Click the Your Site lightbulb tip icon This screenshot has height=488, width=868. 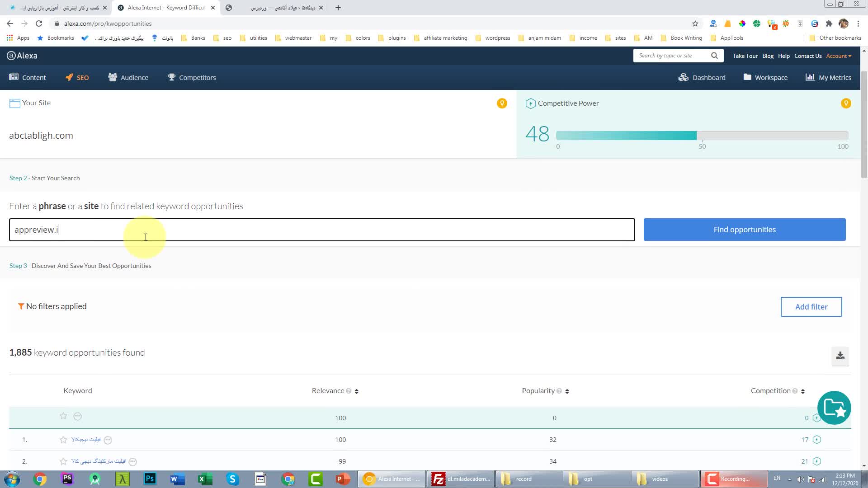click(x=502, y=103)
